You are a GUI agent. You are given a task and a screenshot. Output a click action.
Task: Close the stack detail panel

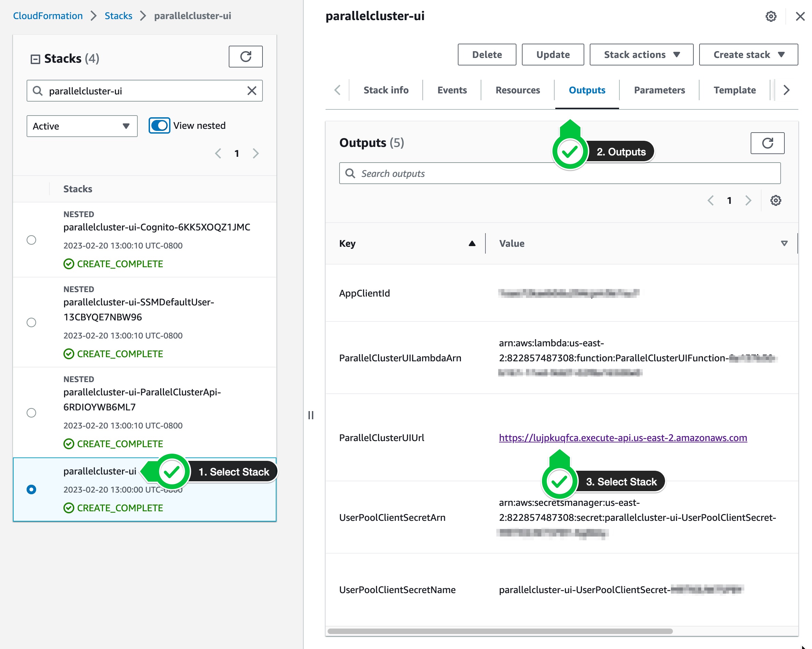point(800,17)
